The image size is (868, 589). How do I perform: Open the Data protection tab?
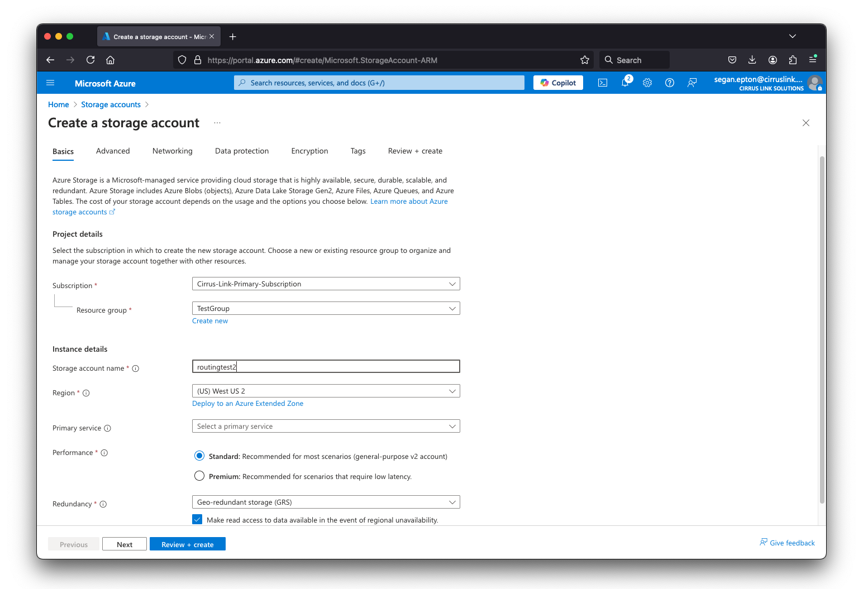coord(241,151)
